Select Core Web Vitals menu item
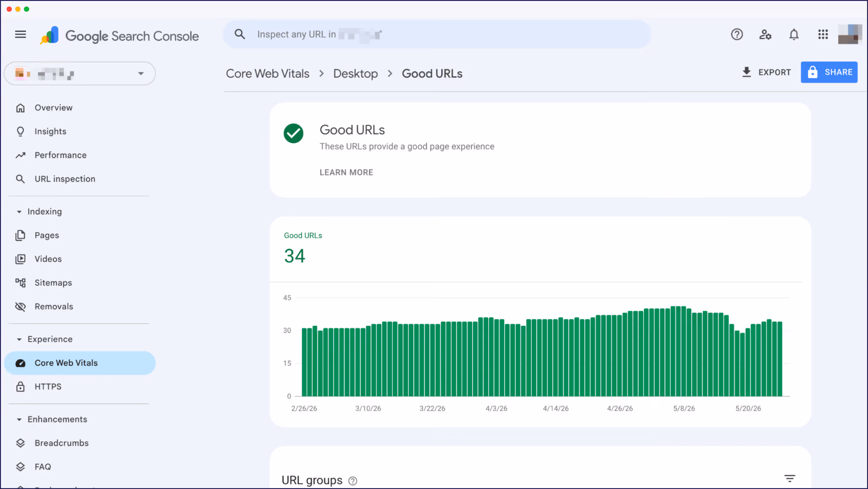 (x=80, y=363)
